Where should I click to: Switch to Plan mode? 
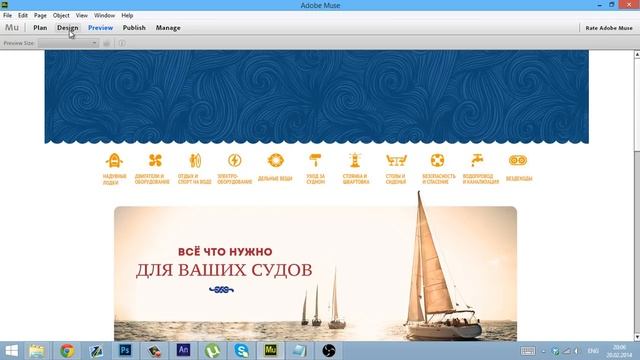[x=40, y=28]
